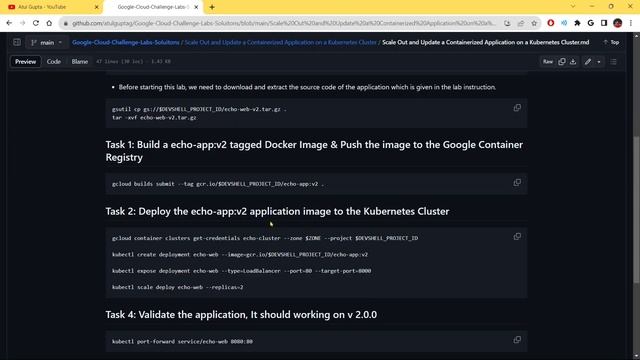The image size is (640, 360).
Task: Expand the file tree sidebar
Action: [x=17, y=42]
